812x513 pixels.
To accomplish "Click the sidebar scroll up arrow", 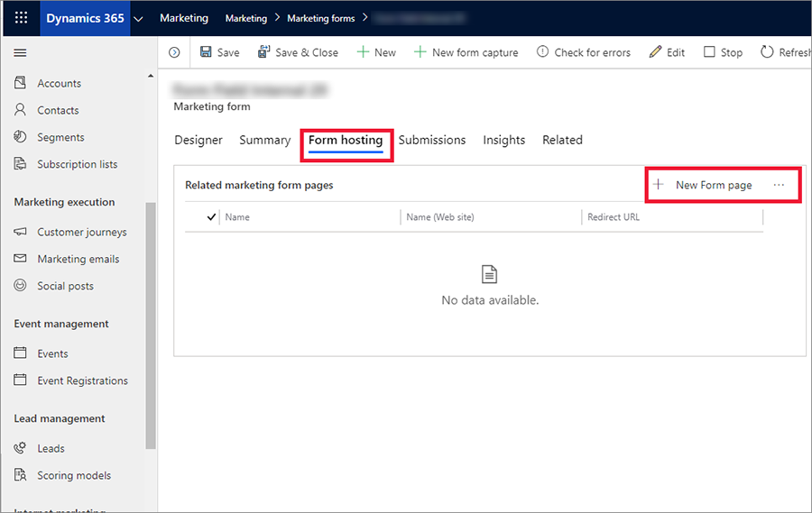I will click(x=151, y=76).
